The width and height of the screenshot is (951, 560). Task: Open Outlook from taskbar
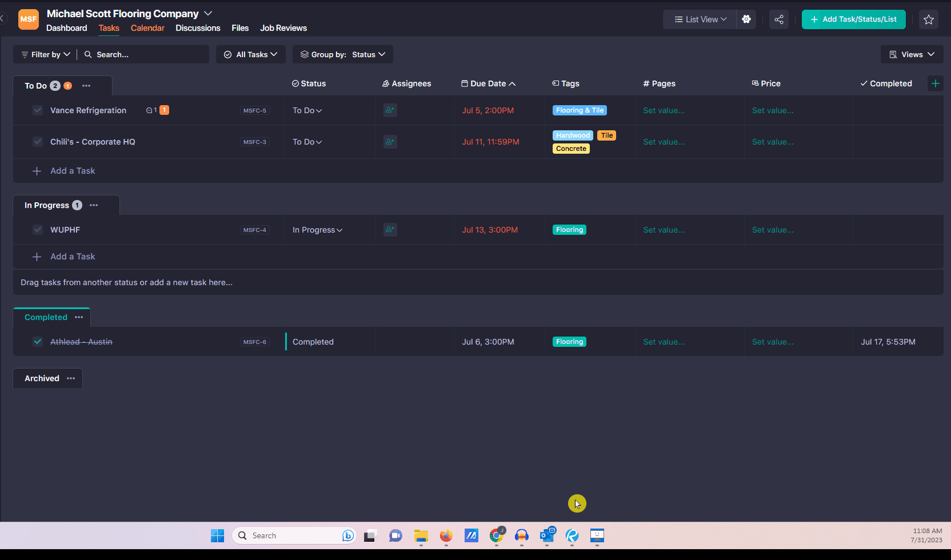[x=547, y=535]
